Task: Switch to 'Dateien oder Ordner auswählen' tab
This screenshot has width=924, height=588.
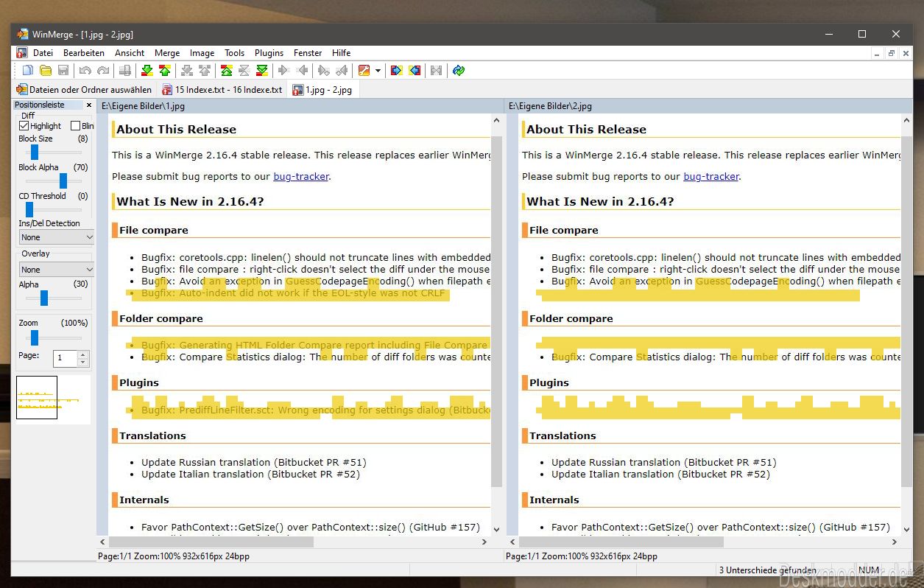Action: [84, 90]
